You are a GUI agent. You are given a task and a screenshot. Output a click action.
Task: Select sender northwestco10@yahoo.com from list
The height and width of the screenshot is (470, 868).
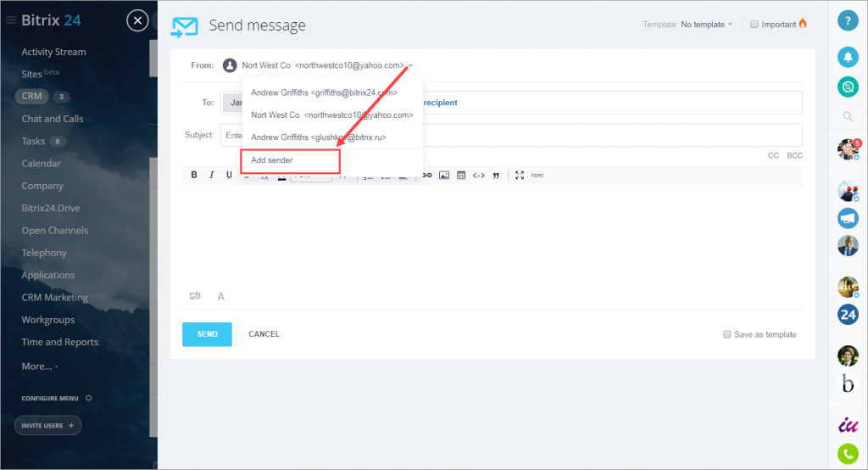332,115
